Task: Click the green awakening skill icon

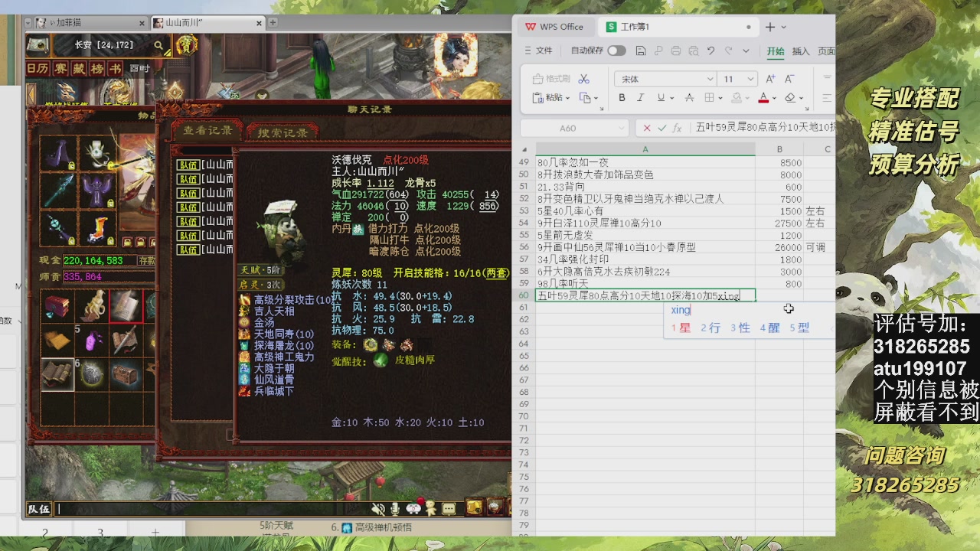Action: point(381,360)
